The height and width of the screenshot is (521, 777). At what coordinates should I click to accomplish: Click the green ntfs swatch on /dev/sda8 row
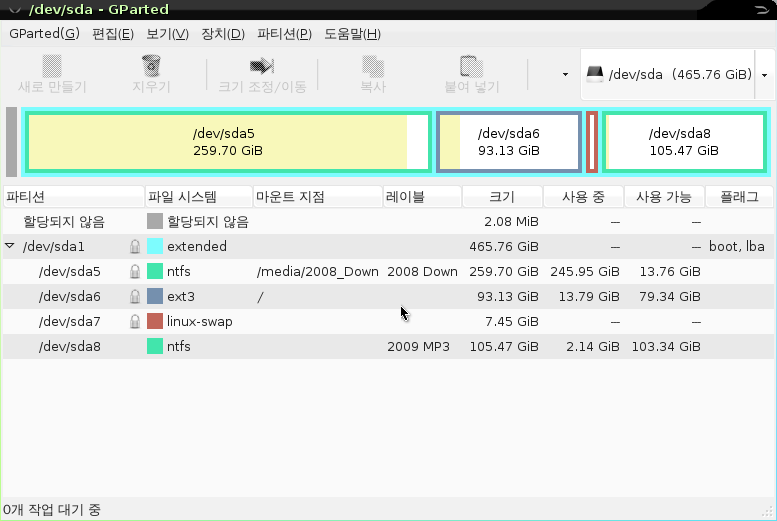[155, 346]
